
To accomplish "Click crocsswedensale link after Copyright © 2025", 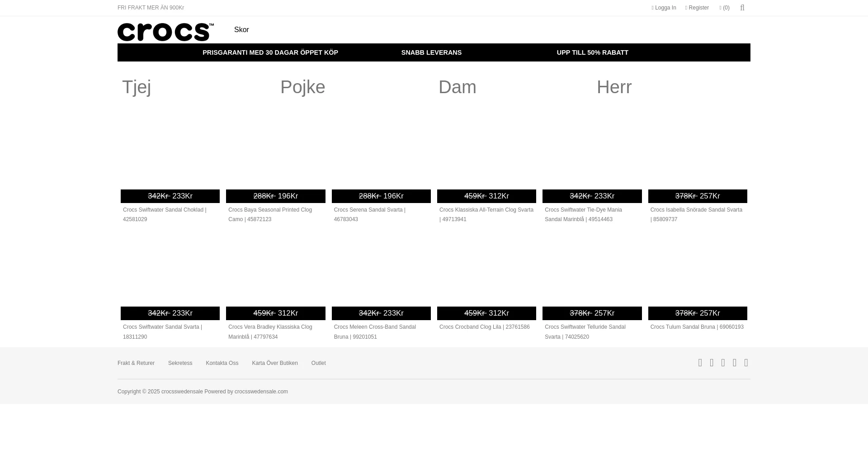I will coord(182,392).
